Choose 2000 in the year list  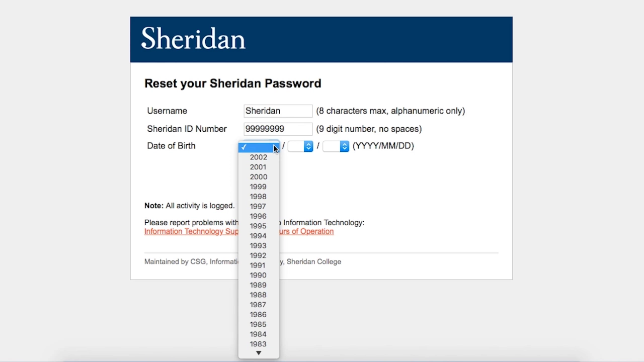[259, 177]
